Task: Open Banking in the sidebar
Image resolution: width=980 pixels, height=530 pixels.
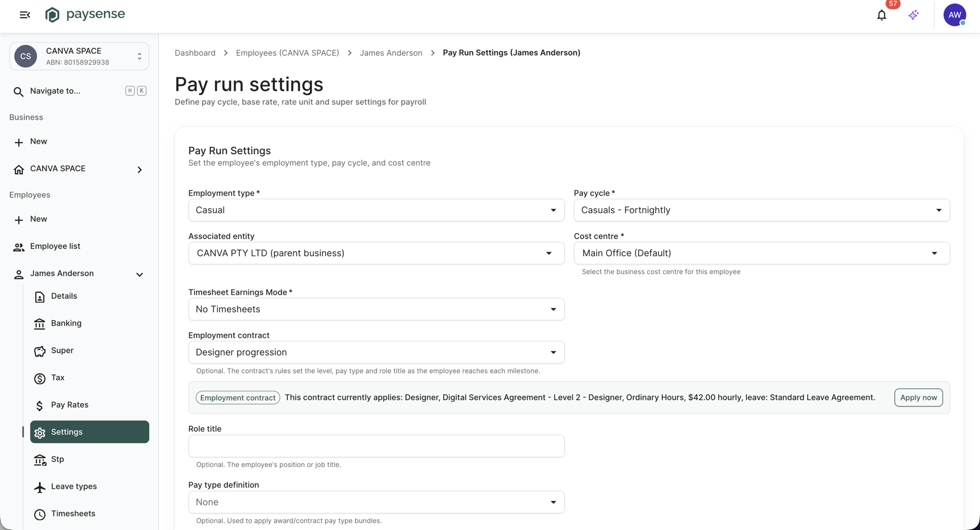Action: 90,324
